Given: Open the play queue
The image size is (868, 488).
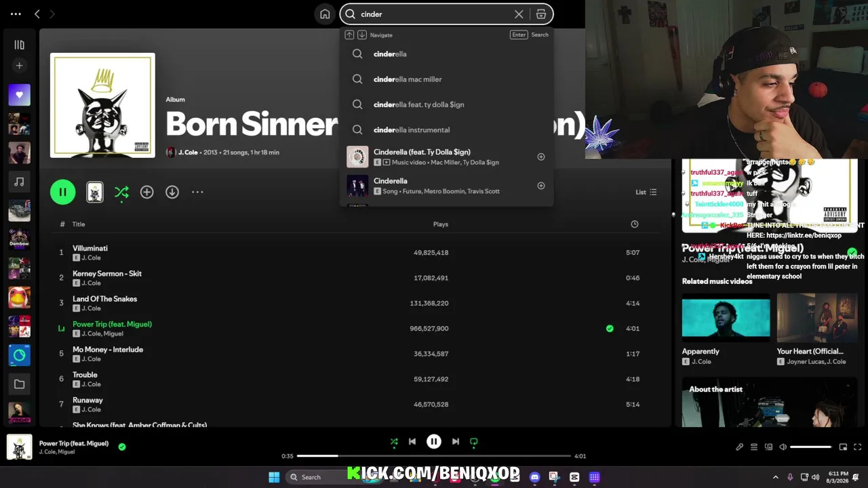Looking at the screenshot, I should (x=754, y=447).
